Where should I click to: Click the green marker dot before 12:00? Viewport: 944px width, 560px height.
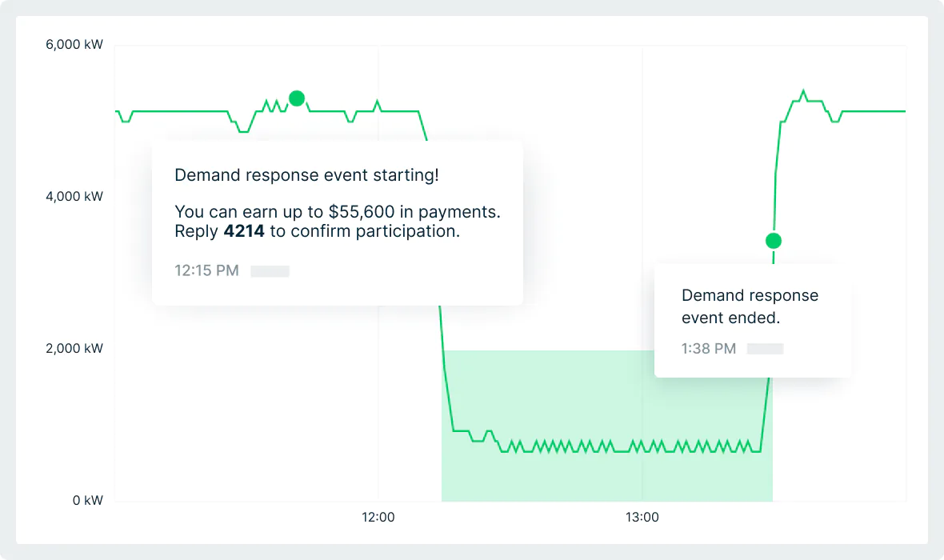297,98
